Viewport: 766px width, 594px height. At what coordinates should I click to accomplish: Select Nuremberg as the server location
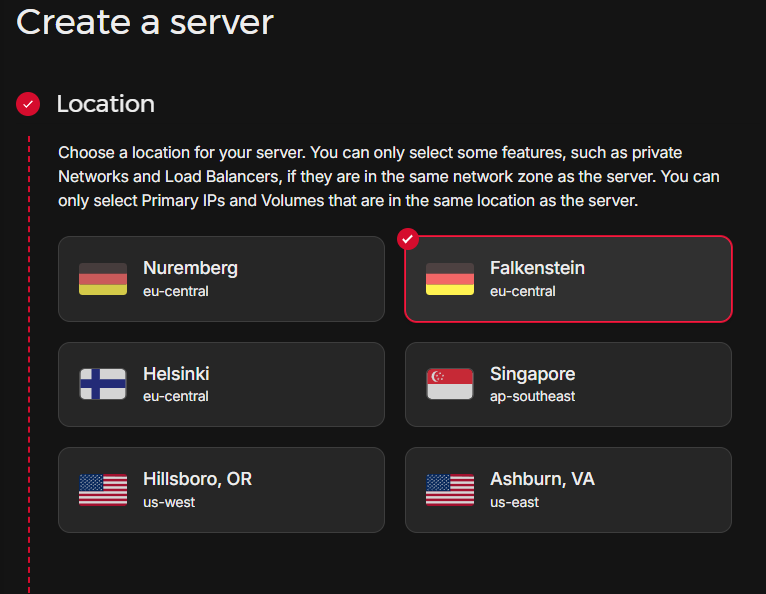click(221, 279)
